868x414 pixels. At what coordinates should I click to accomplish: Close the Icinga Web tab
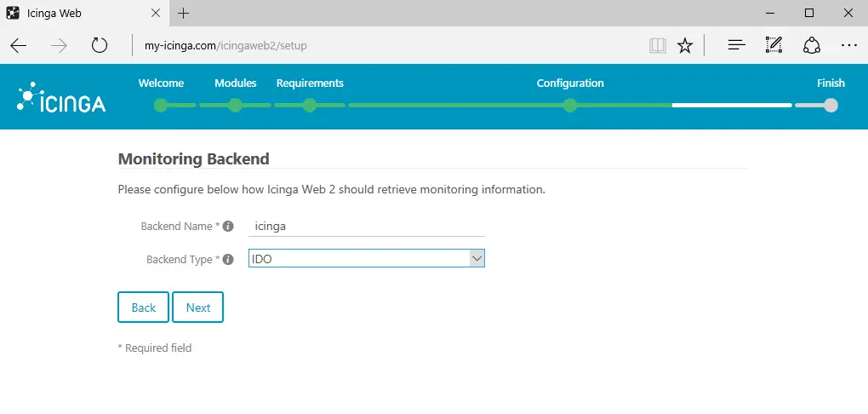pyautogui.click(x=156, y=13)
